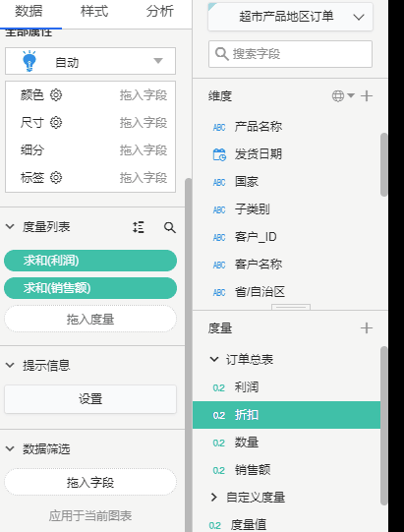
Task: Click the 颜色 row 拖入字段 slot
Action: pos(144,95)
